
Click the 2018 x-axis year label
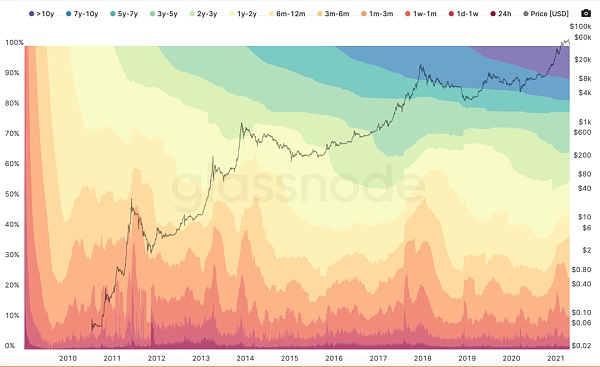pyautogui.click(x=422, y=358)
